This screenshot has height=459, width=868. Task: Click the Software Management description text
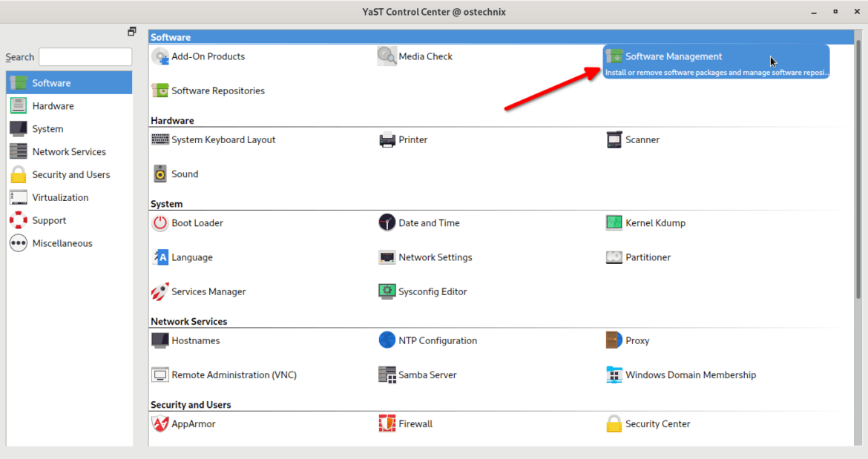pyautogui.click(x=717, y=73)
